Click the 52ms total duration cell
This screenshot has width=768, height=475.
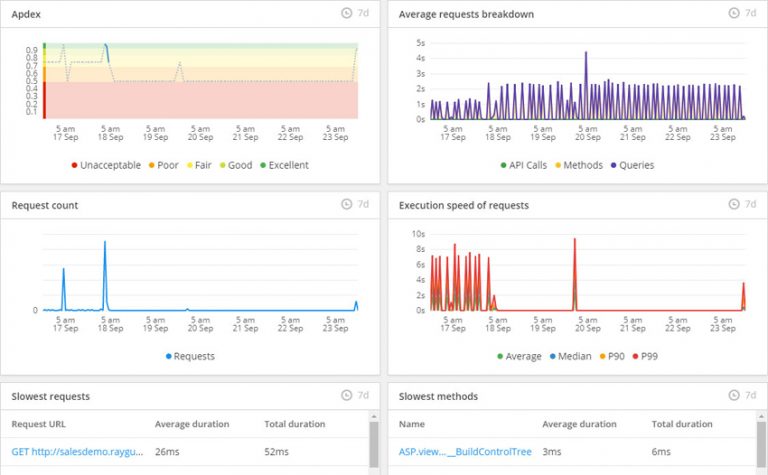276,451
